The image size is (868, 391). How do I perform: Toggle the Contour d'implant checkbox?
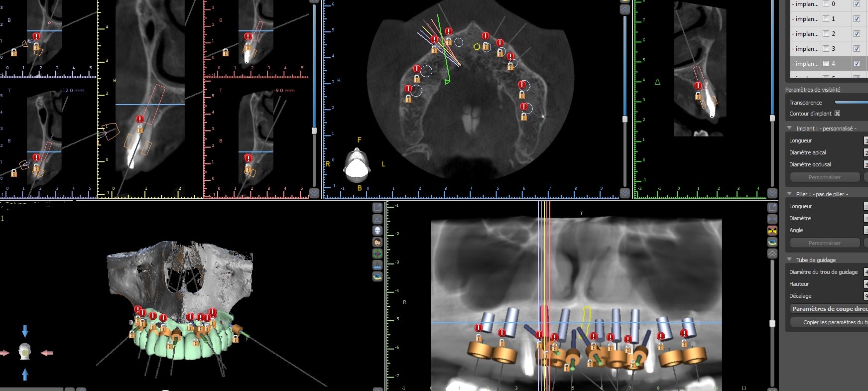click(837, 114)
